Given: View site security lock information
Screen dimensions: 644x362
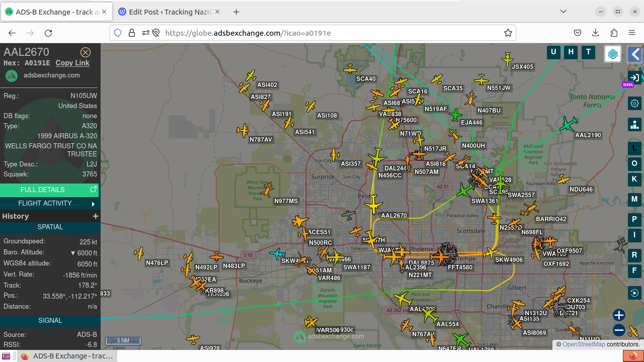Looking at the screenshot, I should pyautogui.click(x=132, y=33).
